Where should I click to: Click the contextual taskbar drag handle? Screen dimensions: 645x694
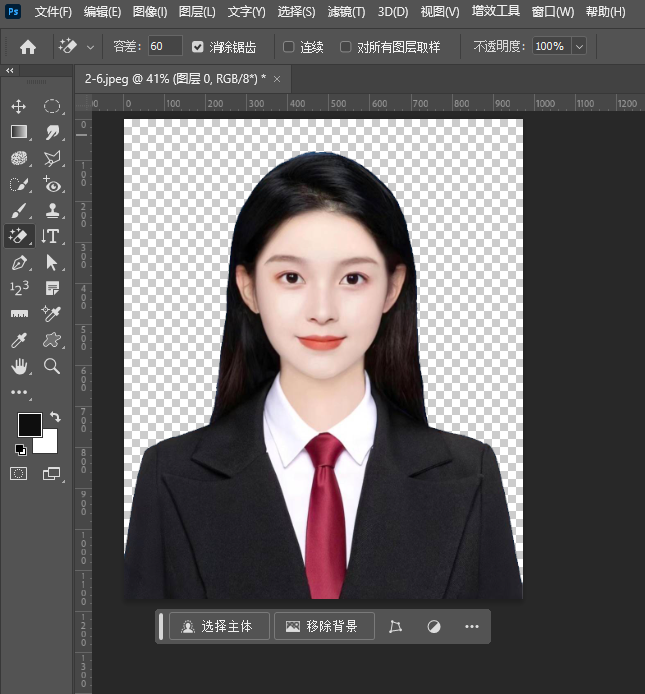click(161, 626)
